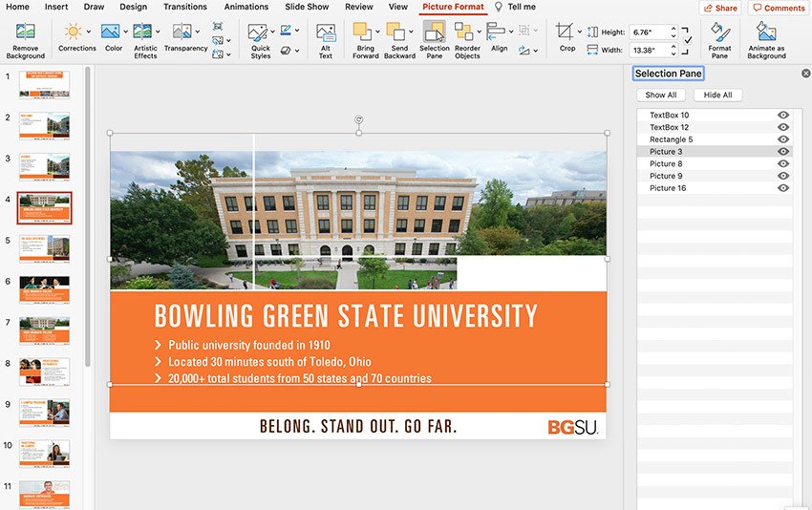812x510 pixels.
Task: Hide TextBox 10 using its eye icon
Action: coord(783,116)
